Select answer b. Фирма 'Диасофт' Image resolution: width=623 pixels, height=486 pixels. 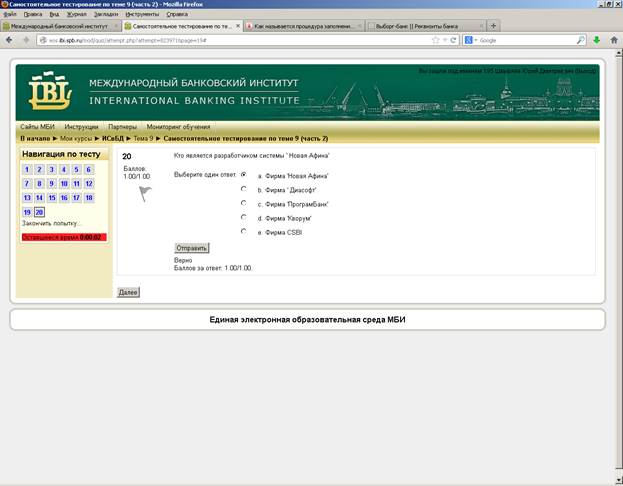point(244,189)
